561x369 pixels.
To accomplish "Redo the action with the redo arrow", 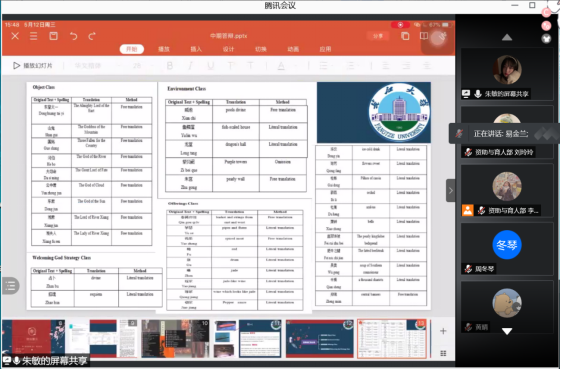I will (x=92, y=36).
